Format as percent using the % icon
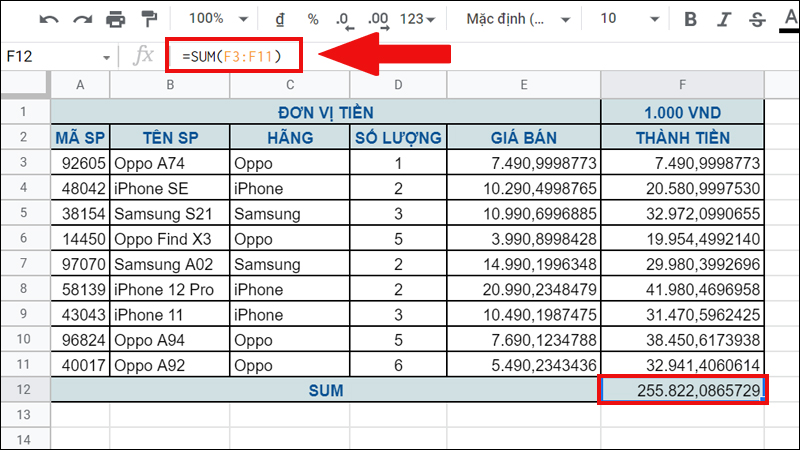This screenshot has height=450, width=800. 313,19
